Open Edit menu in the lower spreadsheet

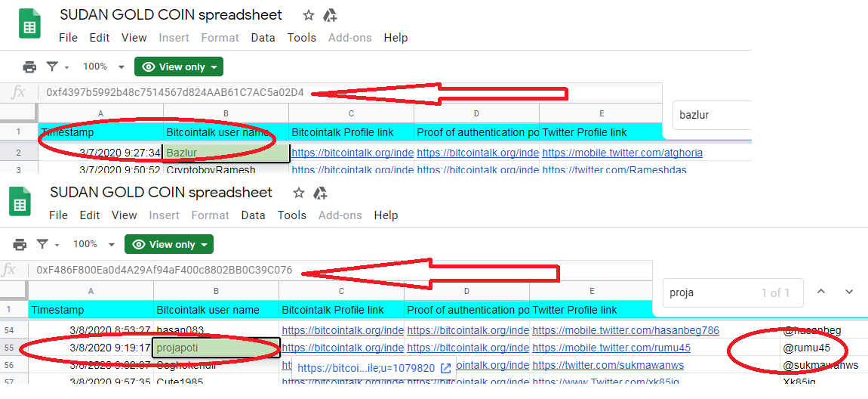pos(90,215)
